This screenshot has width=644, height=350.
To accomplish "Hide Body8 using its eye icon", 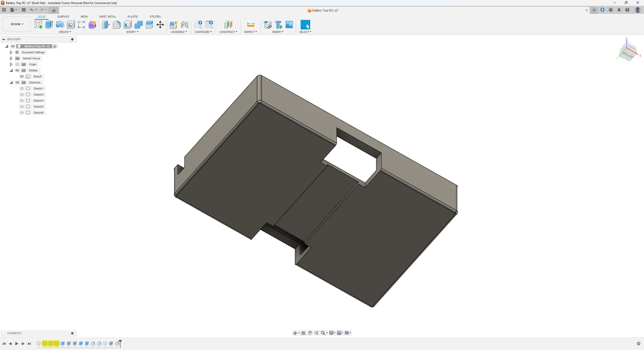I will [x=22, y=76].
